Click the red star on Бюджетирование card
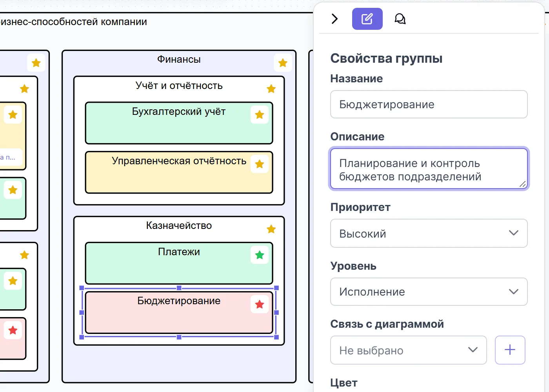This screenshot has height=392, width=549. 260,305
